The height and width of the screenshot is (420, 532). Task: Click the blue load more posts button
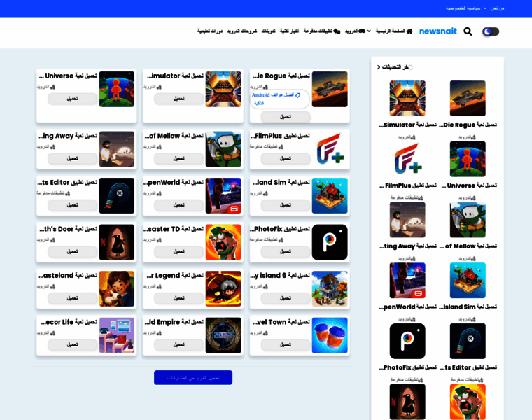193,377
